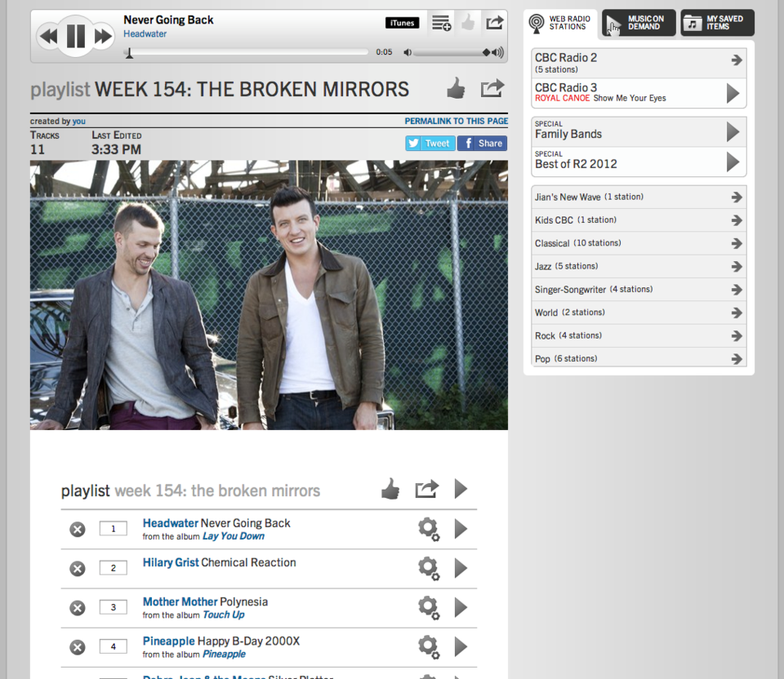Open the 'you' creator link

click(79, 122)
